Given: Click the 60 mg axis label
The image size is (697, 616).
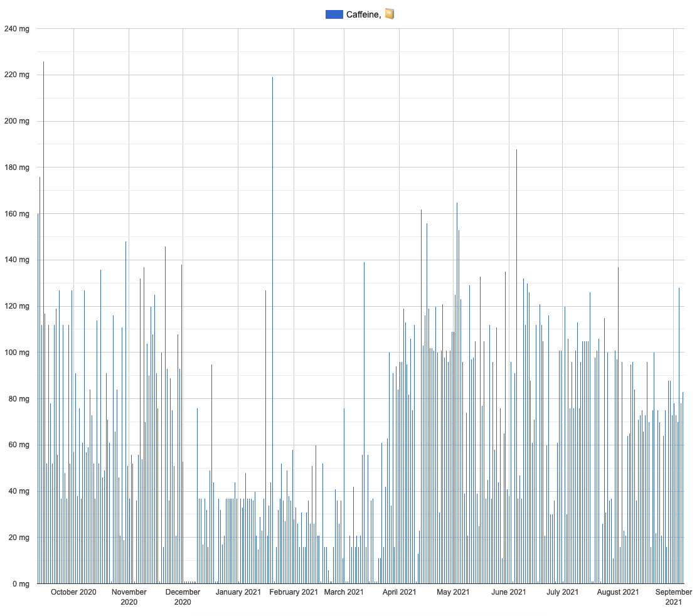Looking at the screenshot, I should 19,445.
